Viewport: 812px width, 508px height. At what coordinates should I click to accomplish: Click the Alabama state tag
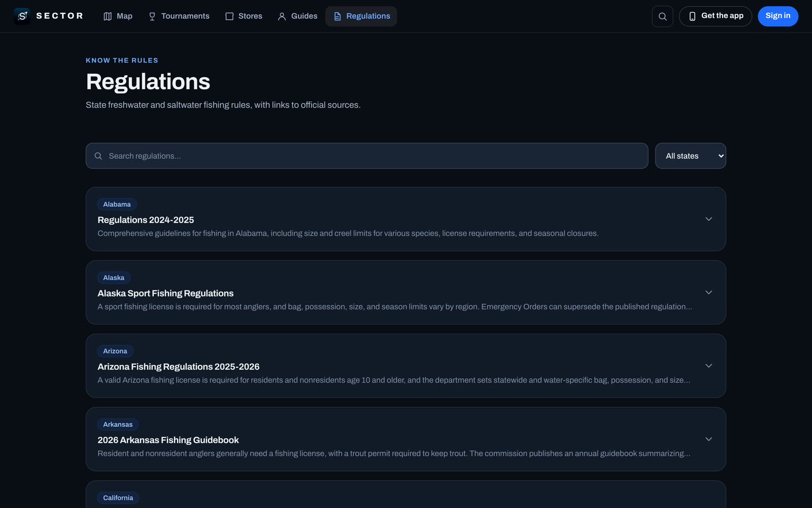click(x=117, y=204)
